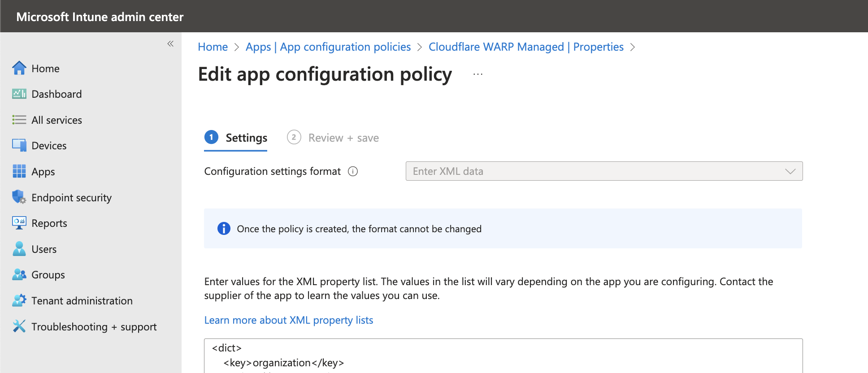Click the Microsoft Intune admin center title
Image resolution: width=868 pixels, height=373 pixels.
tap(100, 17)
